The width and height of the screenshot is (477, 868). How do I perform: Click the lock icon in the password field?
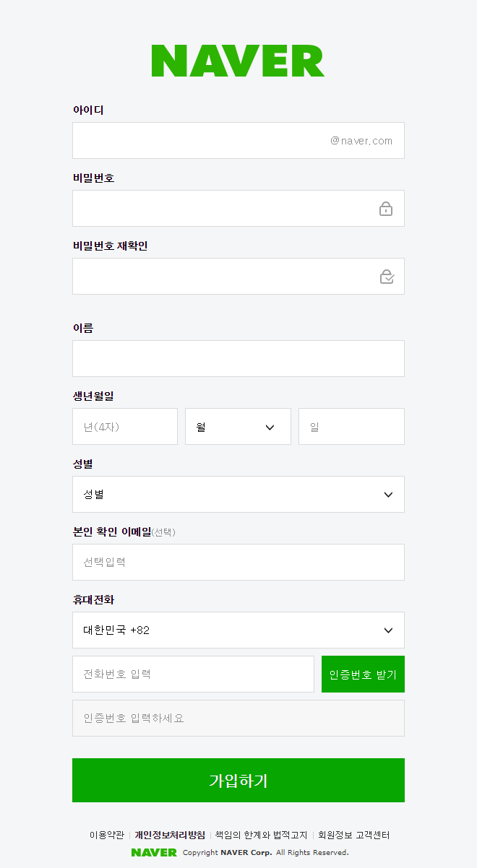pos(386,208)
